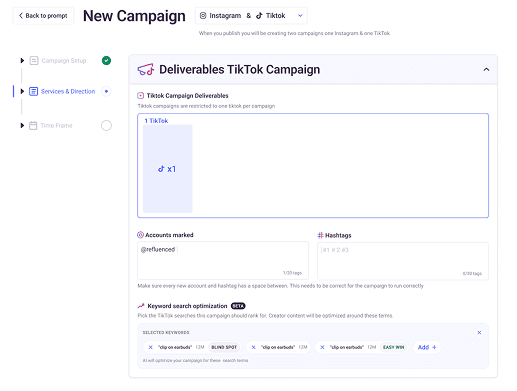Click the BLIND SPOT tag
Screen dimensions: 517x391
pos(224,347)
